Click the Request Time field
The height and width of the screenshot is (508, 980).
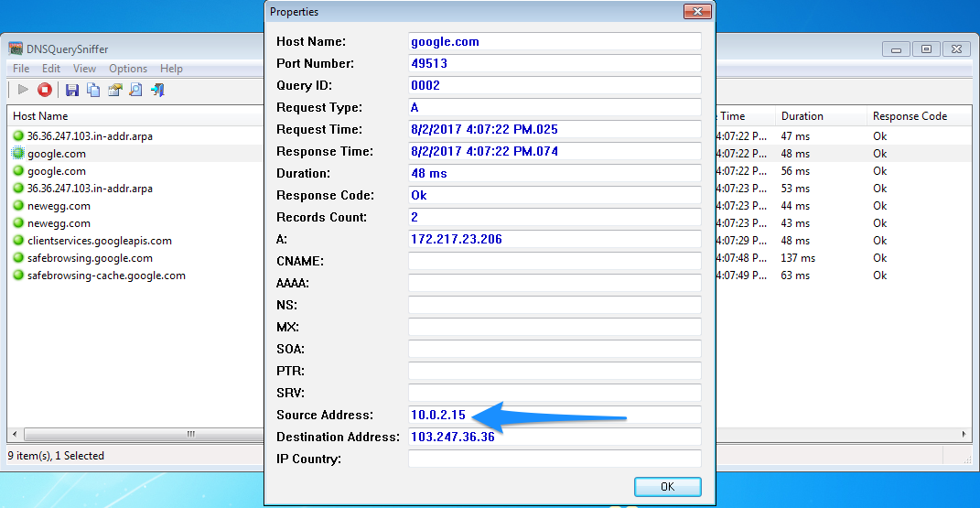pyautogui.click(x=555, y=129)
